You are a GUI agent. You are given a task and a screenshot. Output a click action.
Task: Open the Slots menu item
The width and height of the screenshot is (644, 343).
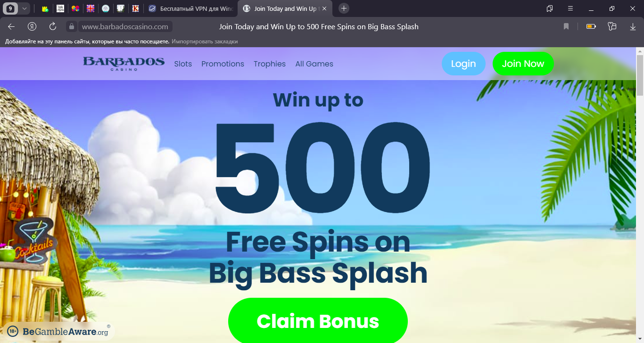183,64
